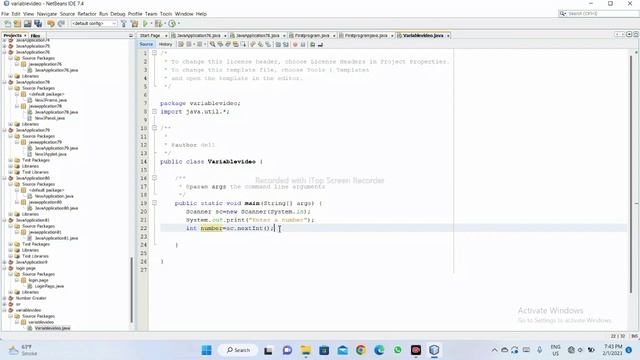Open the Navigate menu
The width and height of the screenshot is (640, 360).
[47, 14]
